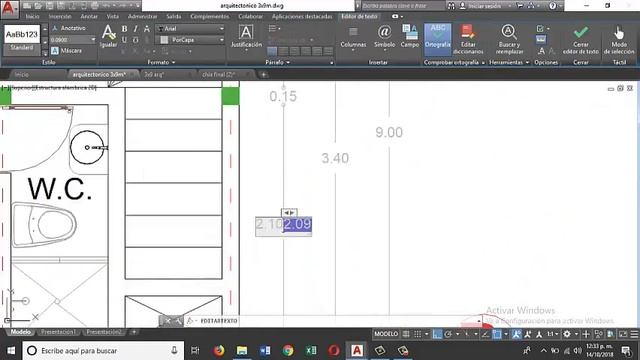Toggle grid display in status bar

406,334
